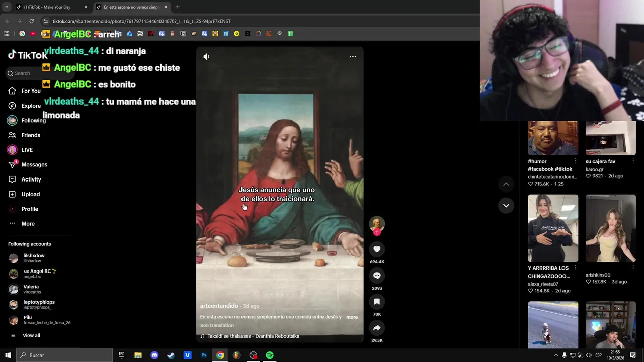Open Epic Games Launcher from the taskbar
The image size is (644, 362).
click(122, 355)
